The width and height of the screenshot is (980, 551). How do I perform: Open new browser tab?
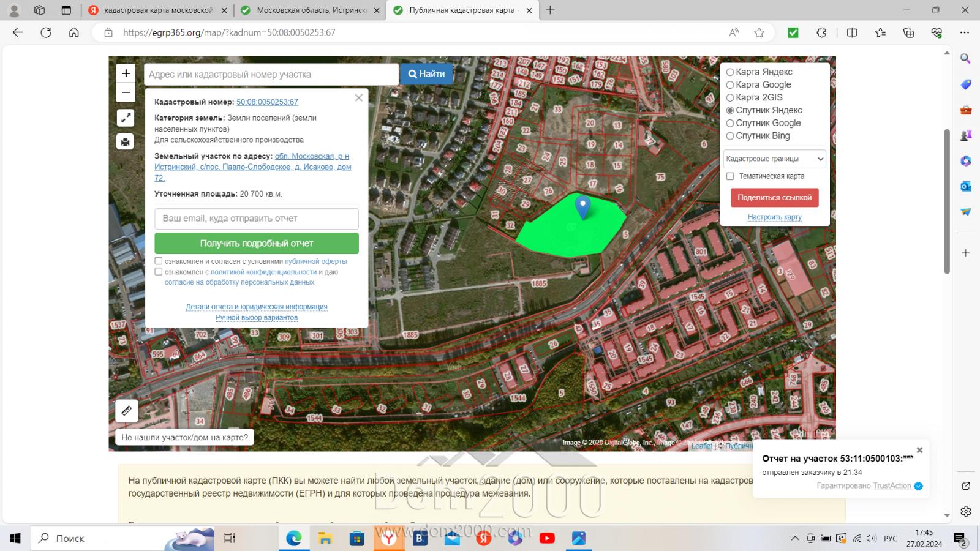tap(550, 10)
